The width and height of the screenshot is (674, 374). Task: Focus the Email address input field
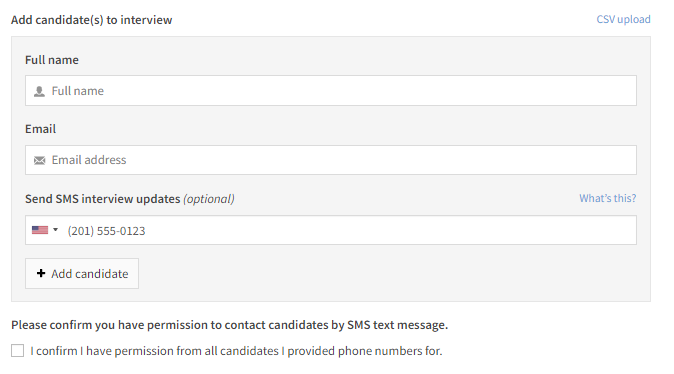[331, 160]
